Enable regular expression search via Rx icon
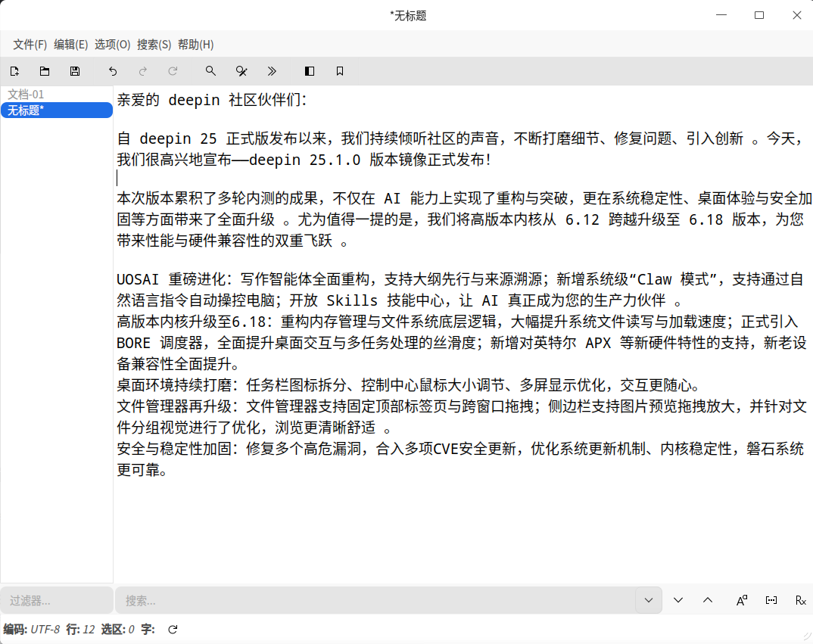Image resolution: width=813 pixels, height=644 pixels. (x=800, y=600)
